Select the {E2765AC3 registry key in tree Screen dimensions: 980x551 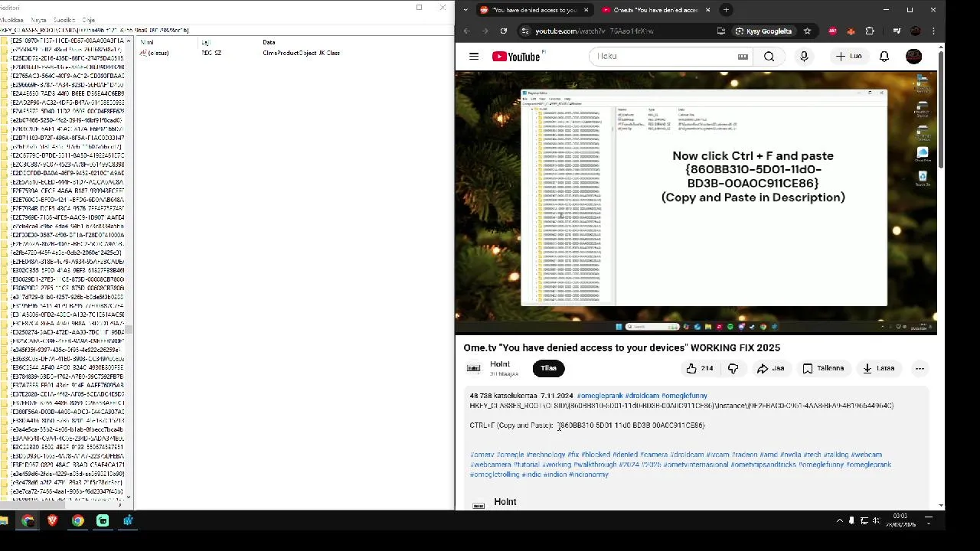click(x=67, y=76)
